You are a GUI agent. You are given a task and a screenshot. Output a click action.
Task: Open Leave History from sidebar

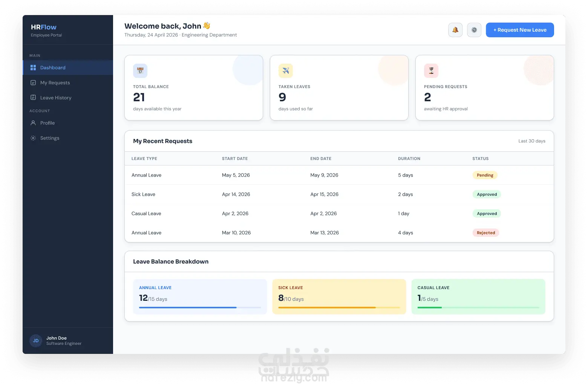pyautogui.click(x=68, y=98)
